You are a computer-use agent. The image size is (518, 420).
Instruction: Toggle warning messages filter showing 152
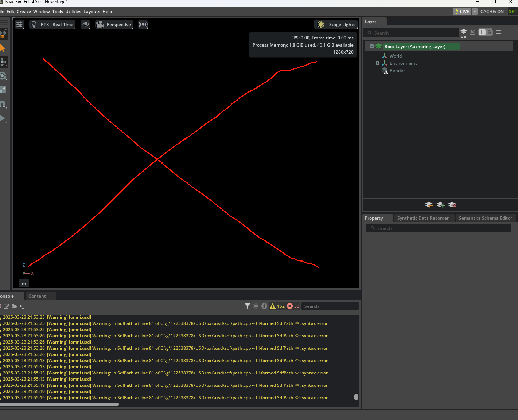277,306
